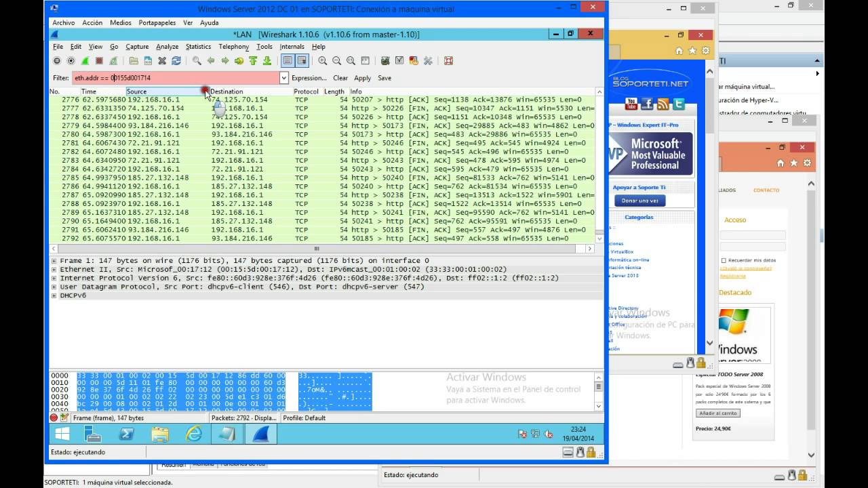Apply the display filter
Screen dimensions: 868x488
tap(363, 78)
